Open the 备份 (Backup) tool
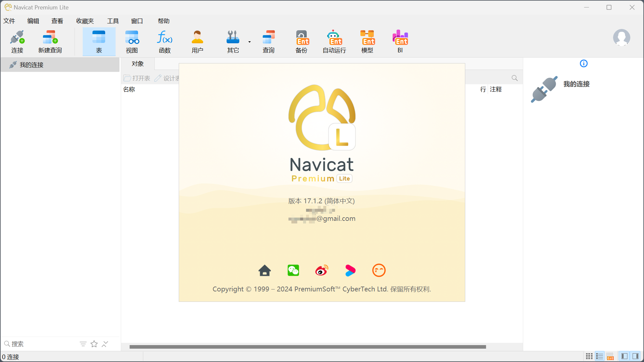This screenshot has height=362, width=644. pos(301,41)
